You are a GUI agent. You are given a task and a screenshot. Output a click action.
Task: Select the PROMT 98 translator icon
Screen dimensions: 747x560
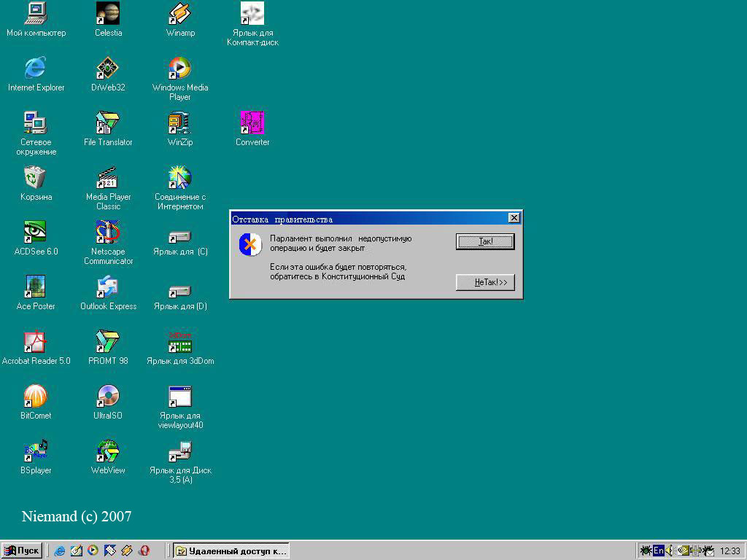tap(108, 342)
